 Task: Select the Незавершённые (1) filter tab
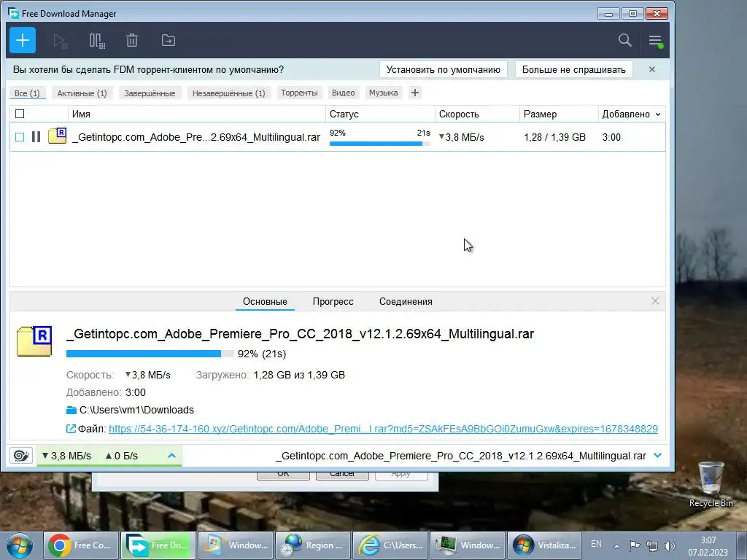tap(228, 93)
